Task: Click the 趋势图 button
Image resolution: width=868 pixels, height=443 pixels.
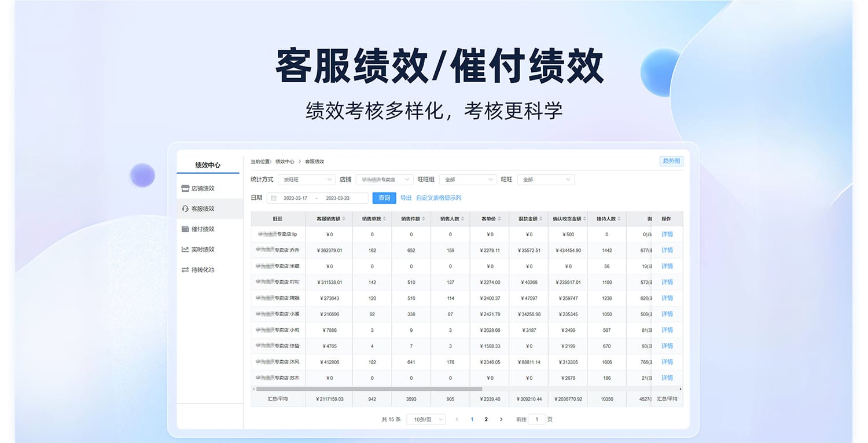Action: [671, 161]
